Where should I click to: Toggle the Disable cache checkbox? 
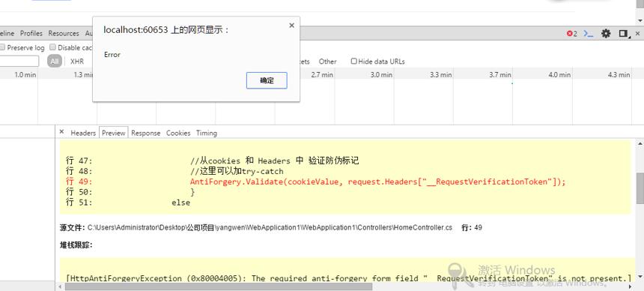pyautogui.click(x=52, y=47)
